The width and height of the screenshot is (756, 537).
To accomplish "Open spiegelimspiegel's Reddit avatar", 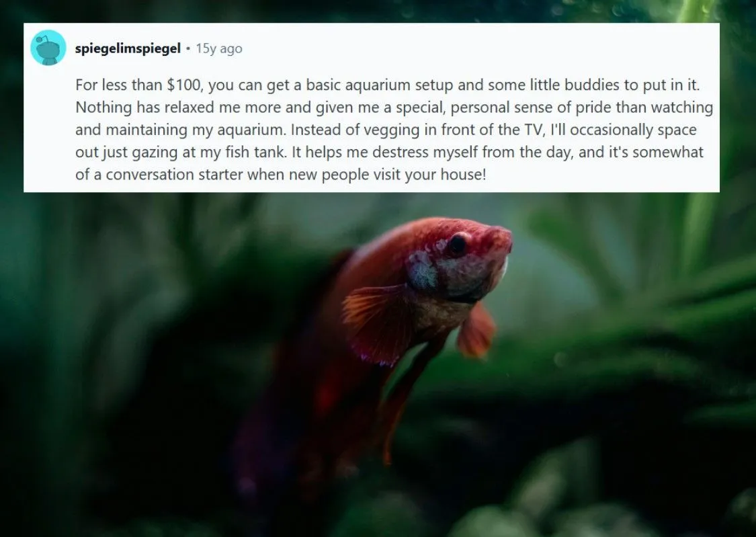I will tap(48, 48).
